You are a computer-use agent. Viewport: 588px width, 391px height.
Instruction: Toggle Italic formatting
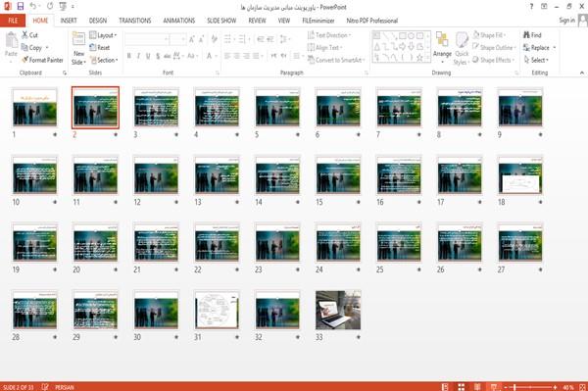138,56
